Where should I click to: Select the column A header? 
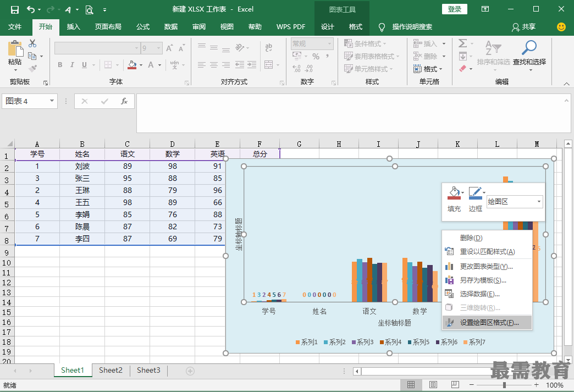click(x=37, y=144)
